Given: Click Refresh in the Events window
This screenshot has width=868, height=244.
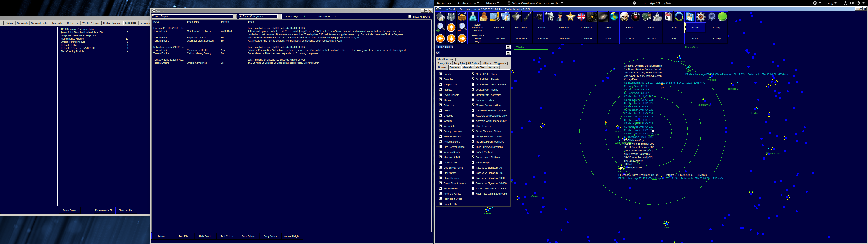Looking at the screenshot, I should [162, 236].
